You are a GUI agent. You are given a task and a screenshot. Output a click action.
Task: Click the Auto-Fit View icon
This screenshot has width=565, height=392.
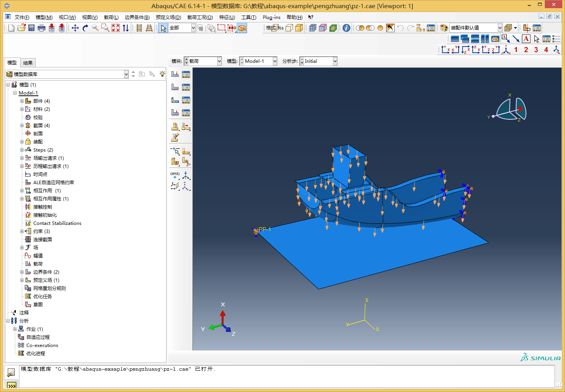tap(116, 28)
